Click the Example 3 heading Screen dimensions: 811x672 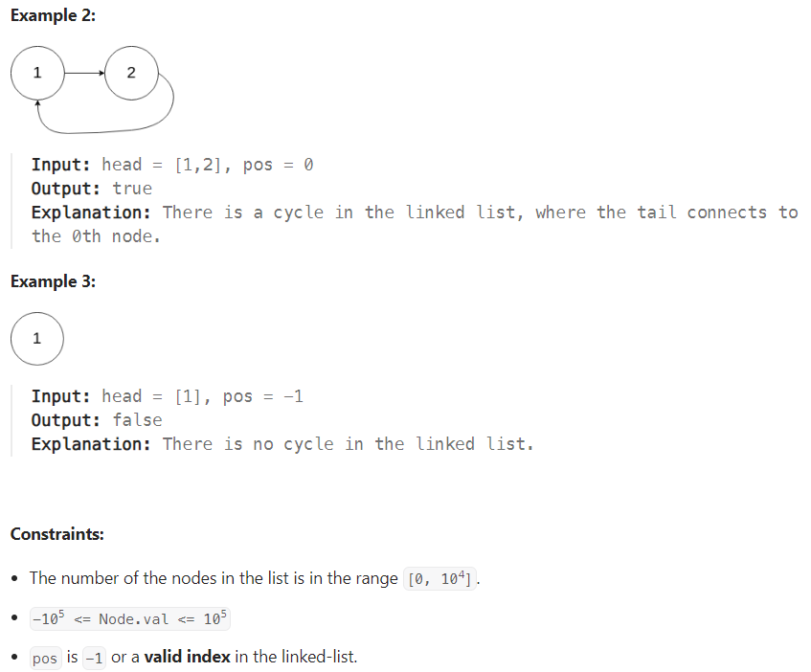pos(53,281)
